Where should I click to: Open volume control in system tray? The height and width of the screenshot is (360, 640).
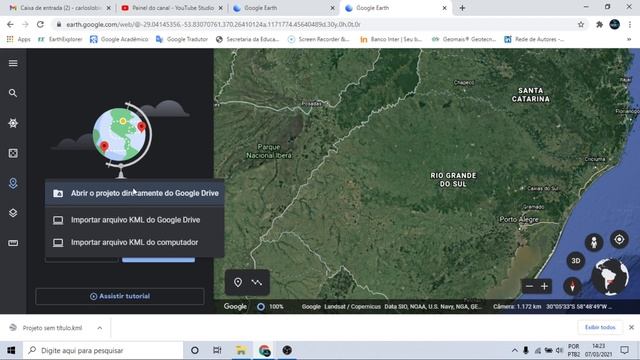point(559,350)
